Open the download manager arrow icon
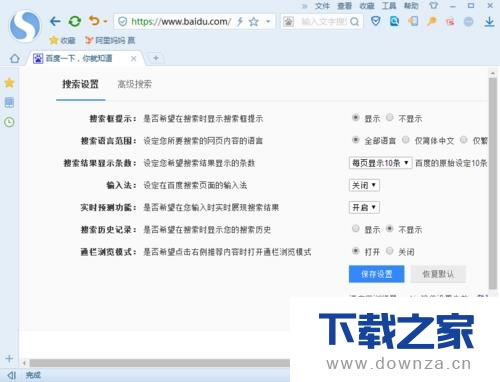 tap(489, 22)
